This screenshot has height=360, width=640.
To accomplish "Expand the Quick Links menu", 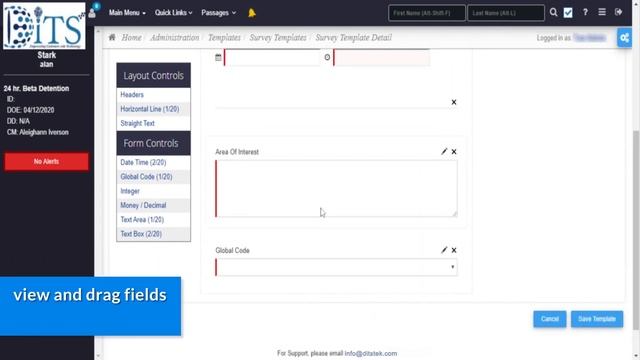I will point(173,13).
